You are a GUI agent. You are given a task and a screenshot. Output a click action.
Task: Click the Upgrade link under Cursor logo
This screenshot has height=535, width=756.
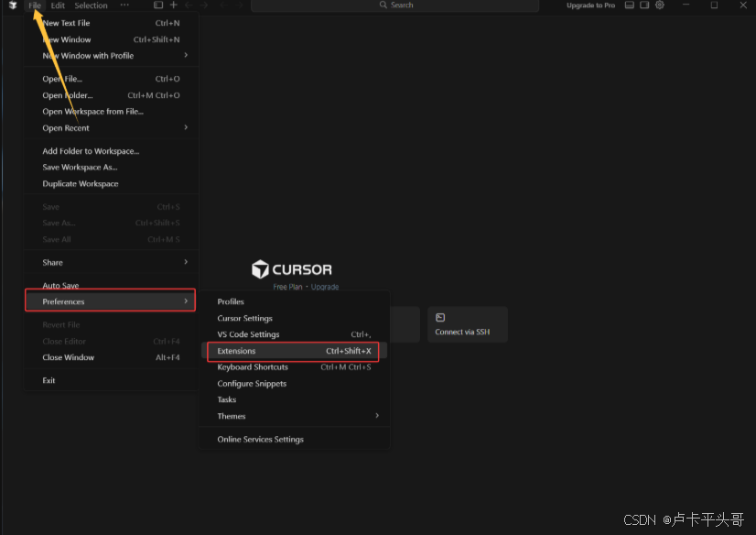(325, 287)
